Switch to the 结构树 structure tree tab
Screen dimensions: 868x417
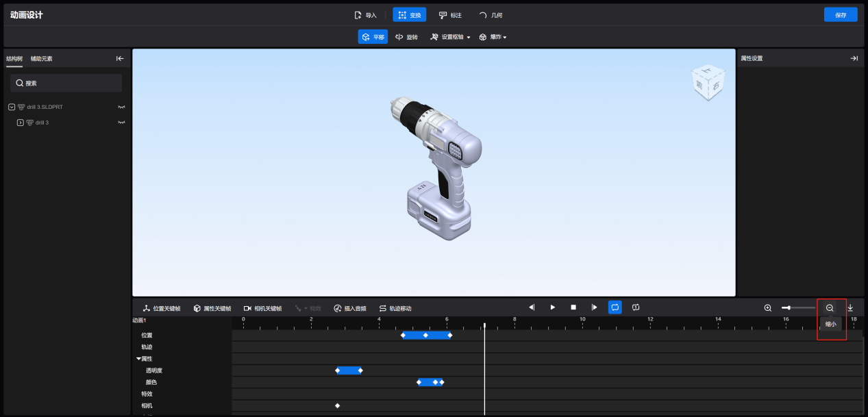pyautogui.click(x=14, y=59)
